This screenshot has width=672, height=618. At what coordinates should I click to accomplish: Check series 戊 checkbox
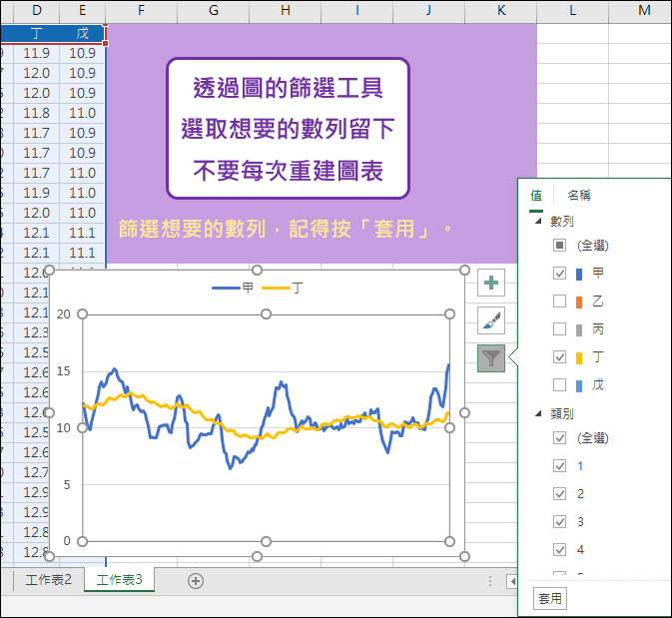tap(559, 384)
